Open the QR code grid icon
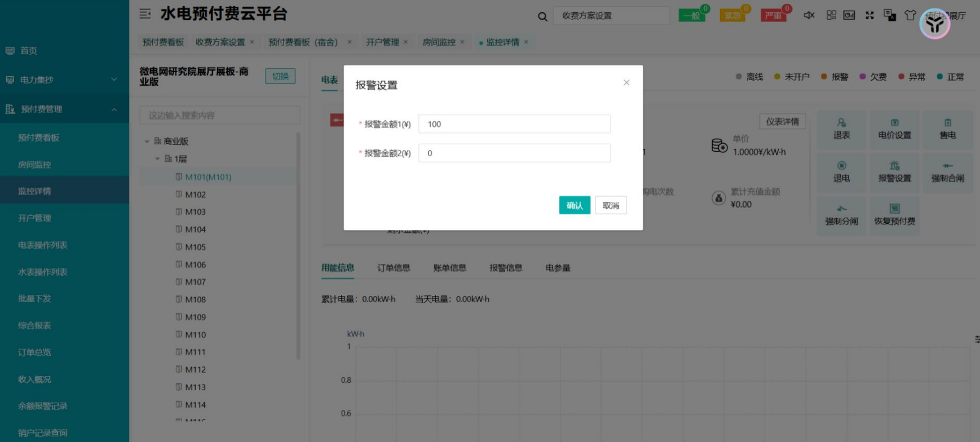 coord(831,15)
